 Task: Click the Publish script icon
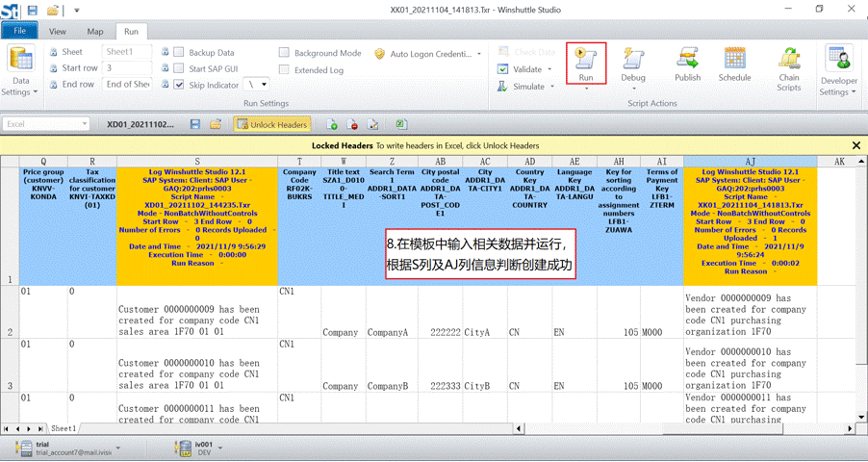687,58
